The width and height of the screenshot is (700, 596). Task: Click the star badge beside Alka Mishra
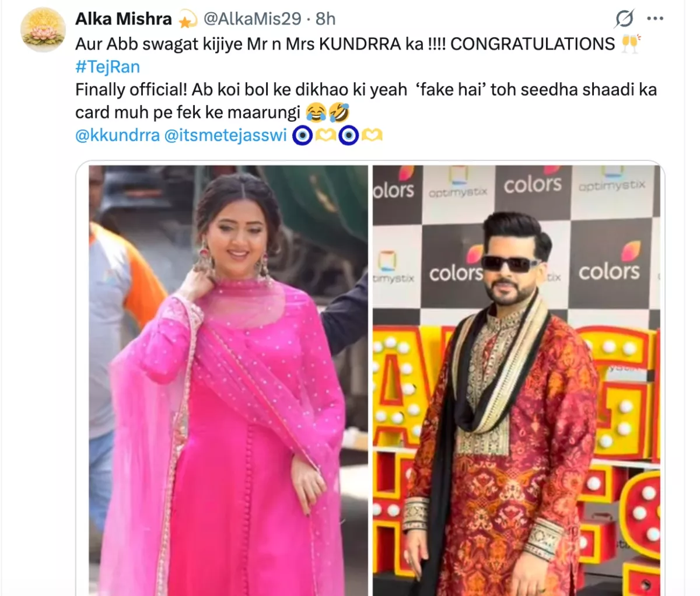[187, 20]
